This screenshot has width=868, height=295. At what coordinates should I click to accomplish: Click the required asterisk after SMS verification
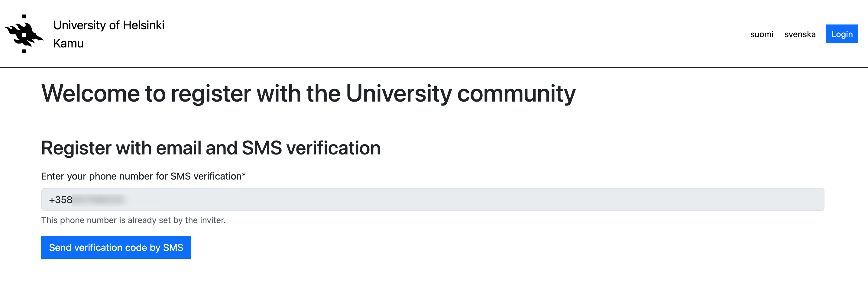coord(244,175)
